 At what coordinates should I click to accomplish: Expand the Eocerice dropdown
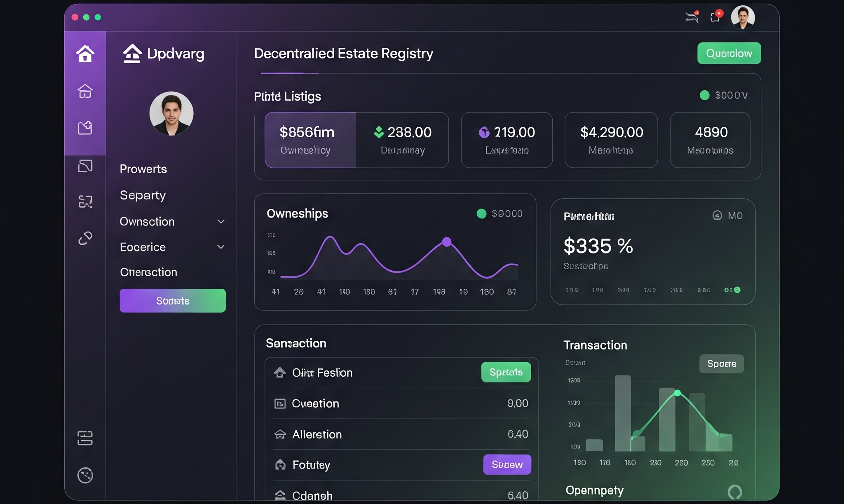pyautogui.click(x=221, y=246)
